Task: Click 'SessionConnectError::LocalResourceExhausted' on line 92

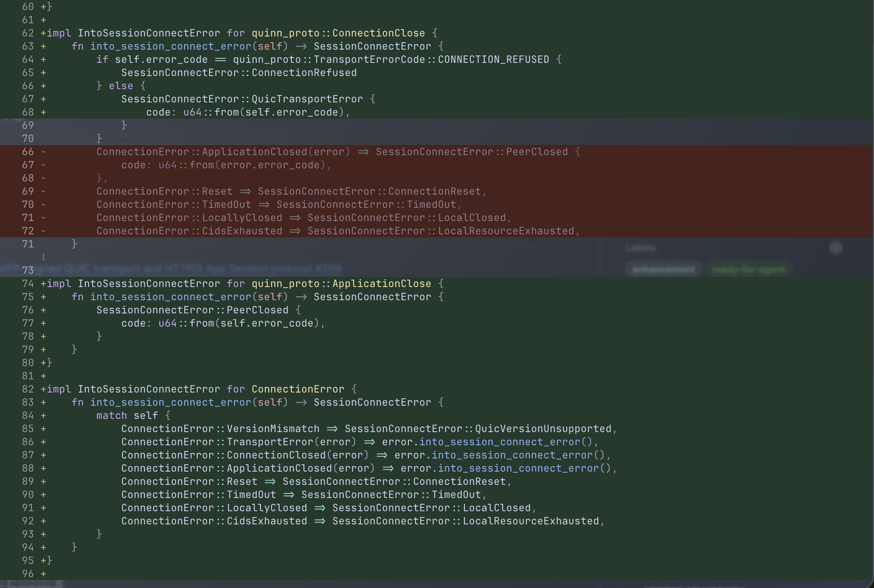Action: (x=465, y=521)
